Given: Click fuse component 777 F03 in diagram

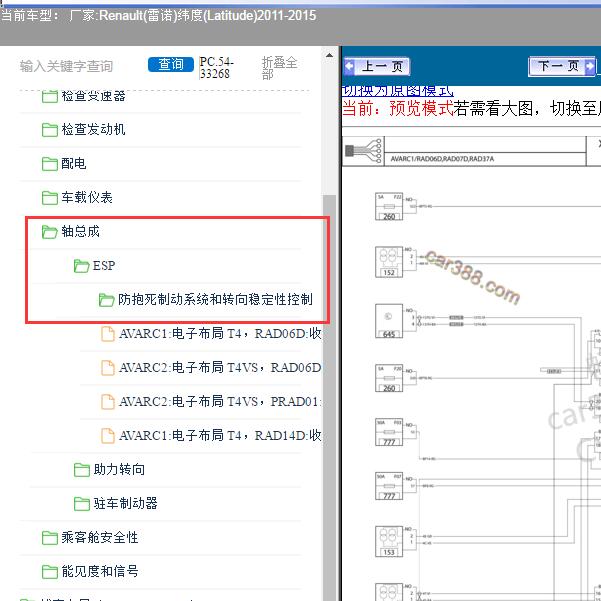Looking at the screenshot, I should [389, 432].
